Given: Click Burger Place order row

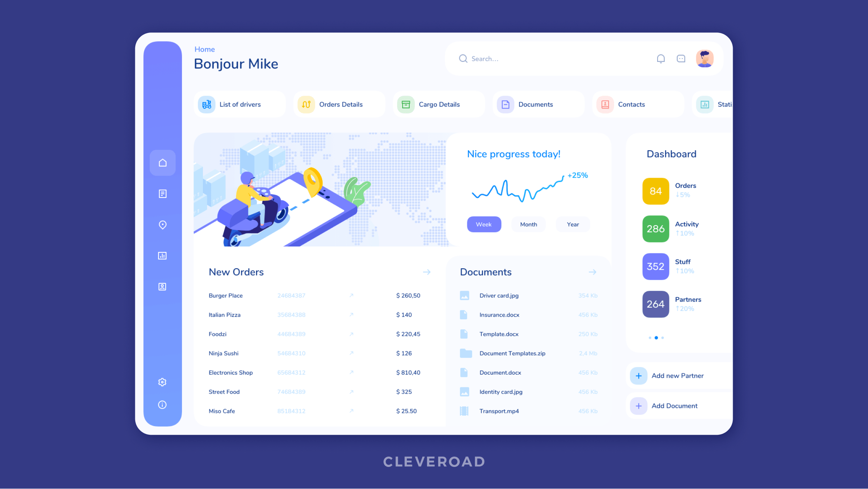Looking at the screenshot, I should click(319, 295).
